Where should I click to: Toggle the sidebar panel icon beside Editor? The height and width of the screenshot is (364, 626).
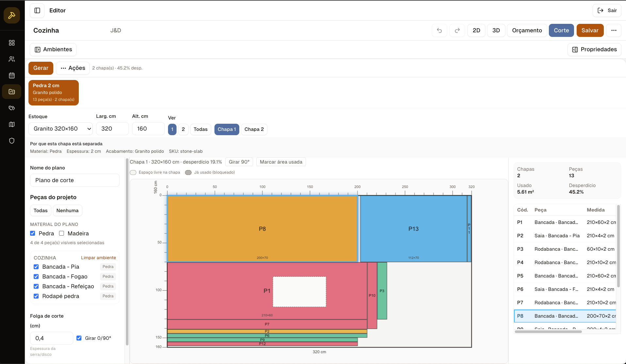(x=37, y=10)
